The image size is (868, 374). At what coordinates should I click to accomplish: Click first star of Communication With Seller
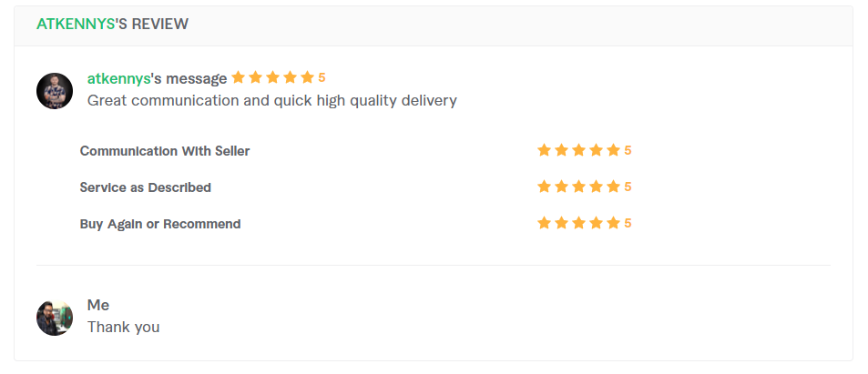(x=544, y=150)
